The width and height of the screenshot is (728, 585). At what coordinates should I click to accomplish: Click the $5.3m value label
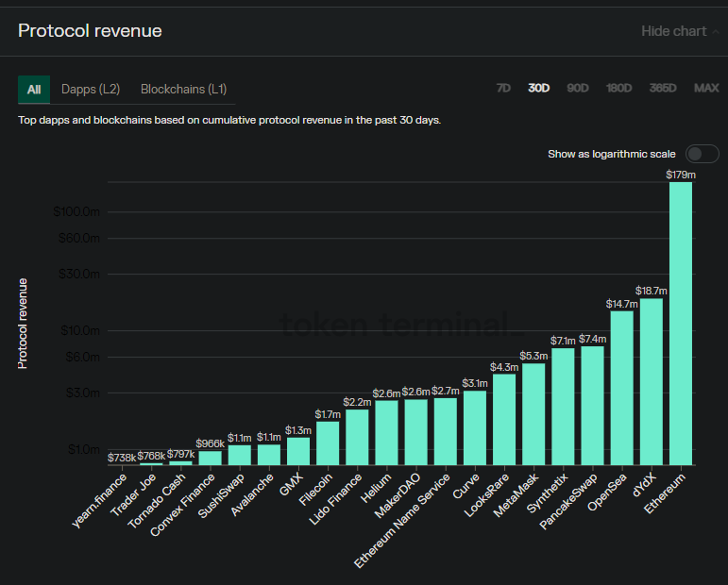[x=533, y=357]
